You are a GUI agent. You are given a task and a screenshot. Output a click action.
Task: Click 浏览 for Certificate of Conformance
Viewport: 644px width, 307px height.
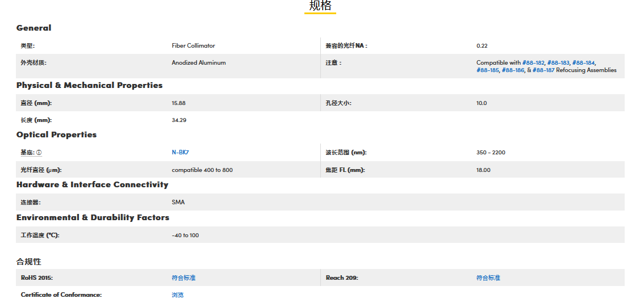pos(178,295)
